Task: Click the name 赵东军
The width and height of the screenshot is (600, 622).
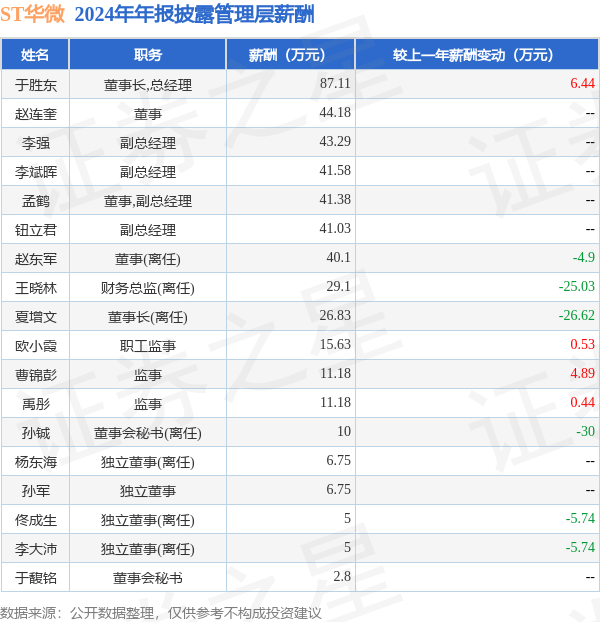Action: [36, 259]
